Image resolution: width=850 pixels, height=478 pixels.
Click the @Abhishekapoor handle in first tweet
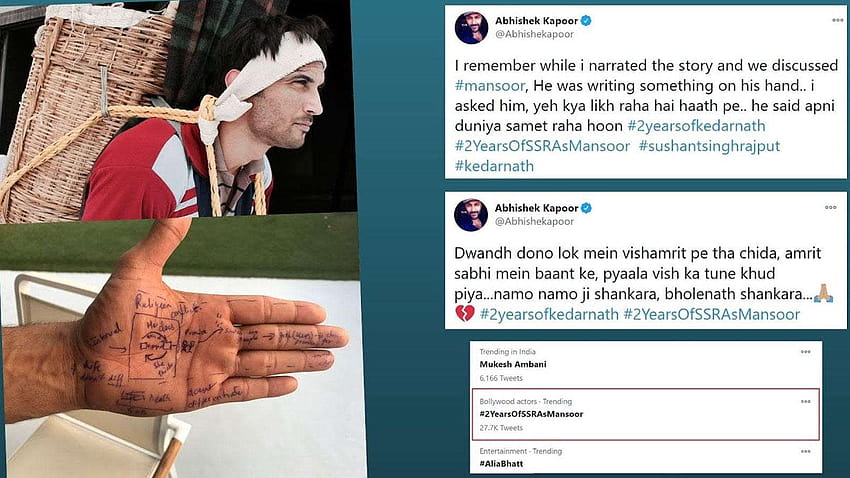click(534, 34)
